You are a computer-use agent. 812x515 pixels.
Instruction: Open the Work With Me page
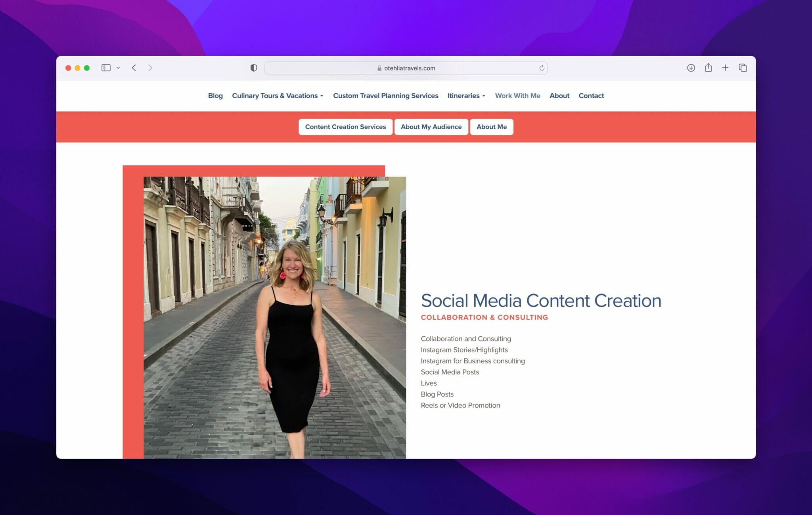517,95
